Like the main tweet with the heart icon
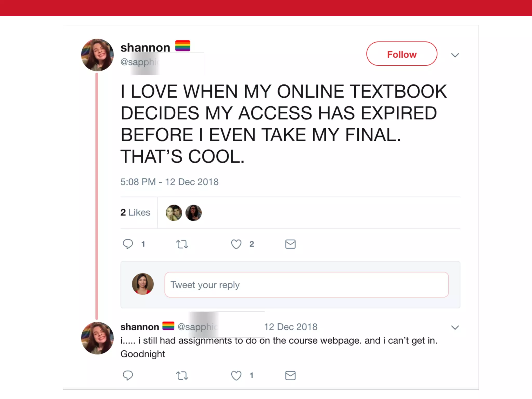The height and width of the screenshot is (399, 532). point(236,244)
